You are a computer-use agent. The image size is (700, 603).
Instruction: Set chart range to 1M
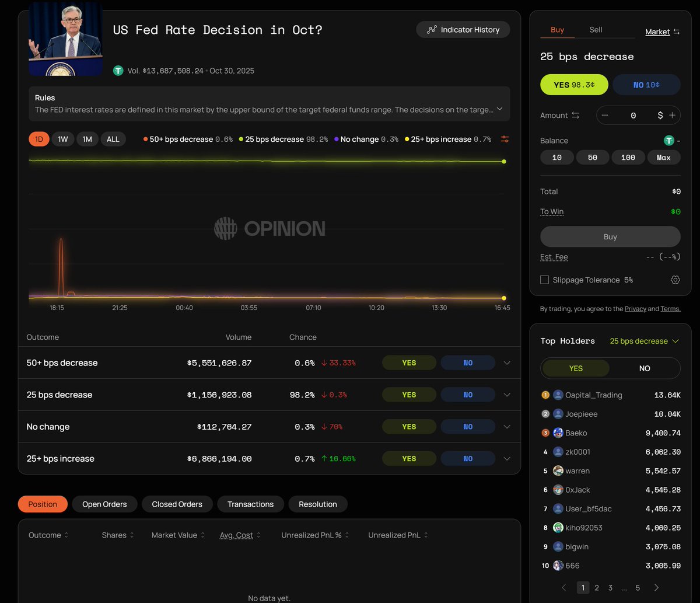[x=87, y=139]
